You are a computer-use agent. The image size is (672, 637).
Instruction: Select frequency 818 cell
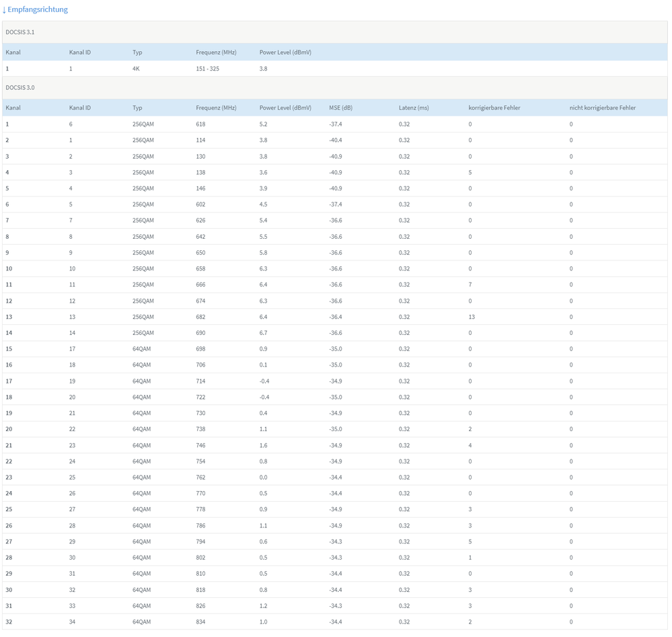(200, 590)
